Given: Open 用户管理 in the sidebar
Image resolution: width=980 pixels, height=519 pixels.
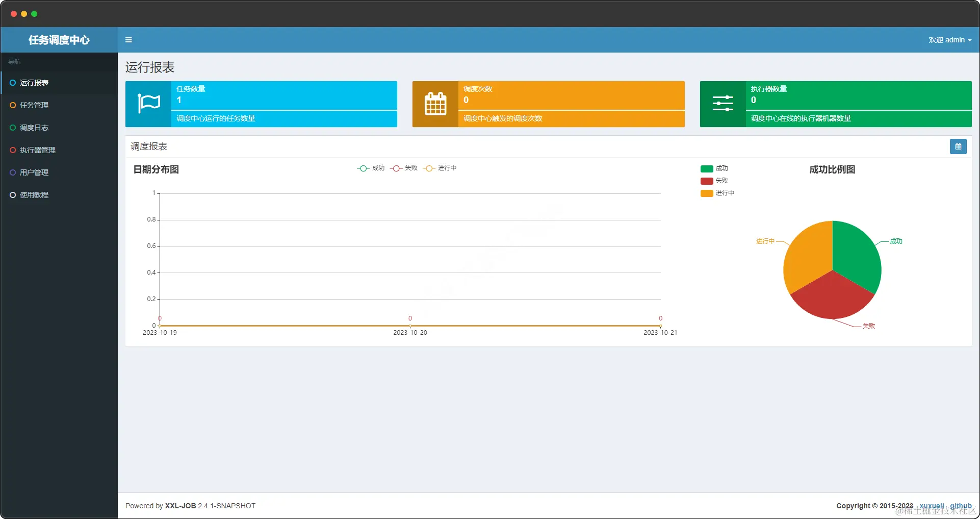Looking at the screenshot, I should click(59, 172).
